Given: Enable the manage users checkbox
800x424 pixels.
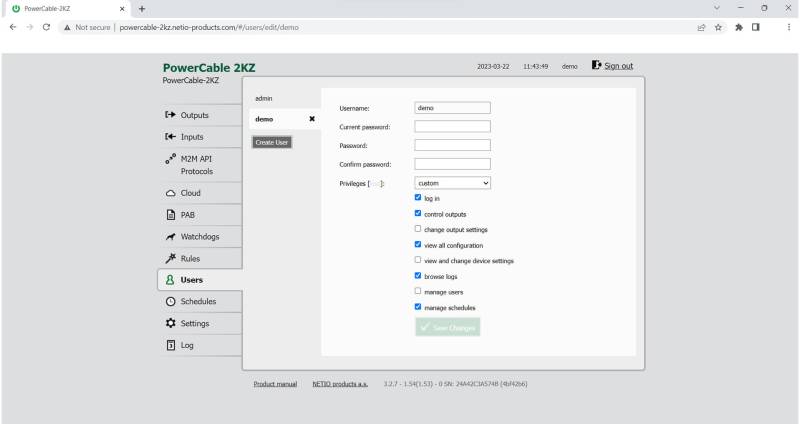Looking at the screenshot, I should tap(418, 291).
